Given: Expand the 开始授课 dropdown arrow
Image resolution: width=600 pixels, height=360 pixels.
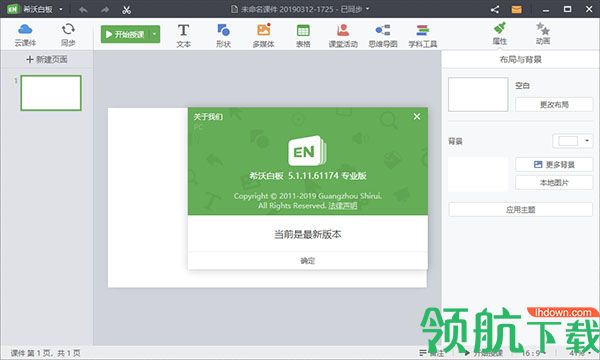Looking at the screenshot, I should click(155, 34).
